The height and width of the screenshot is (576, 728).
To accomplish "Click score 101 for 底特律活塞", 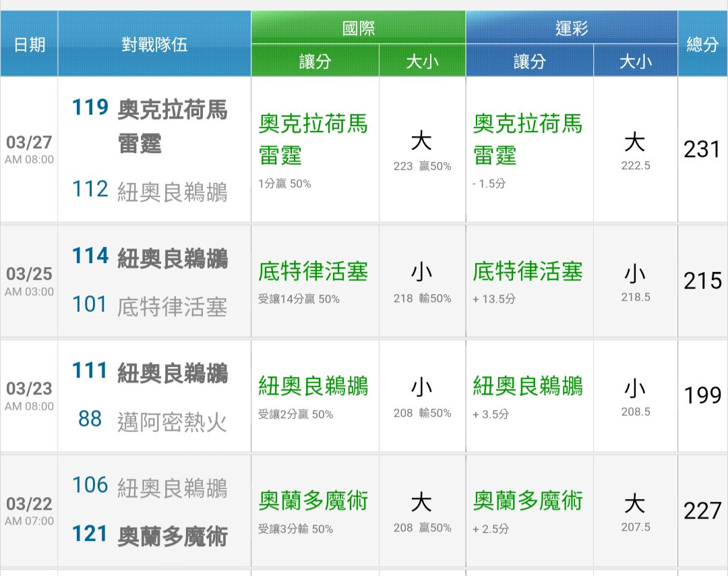I will coord(90,304).
